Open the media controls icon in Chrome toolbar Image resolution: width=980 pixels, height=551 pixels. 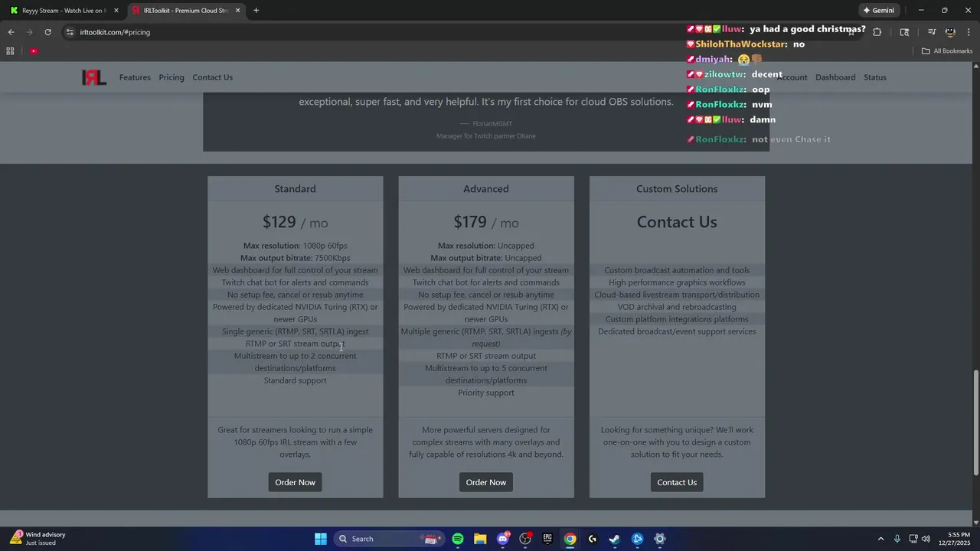pos(932,32)
